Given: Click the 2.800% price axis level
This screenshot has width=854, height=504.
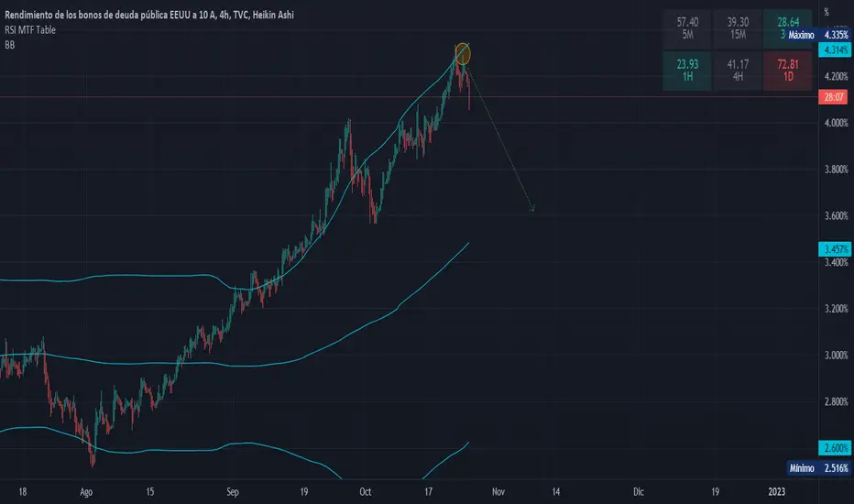Looking at the screenshot, I should pyautogui.click(x=836, y=401).
